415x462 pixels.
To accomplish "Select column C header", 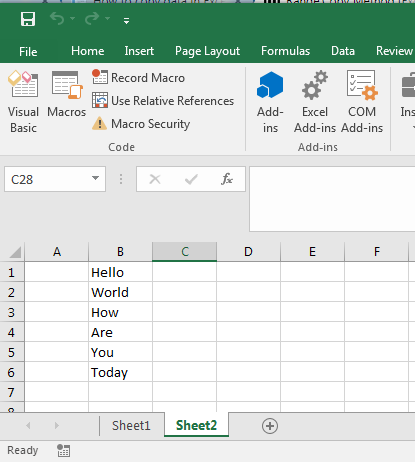I will click(184, 252).
